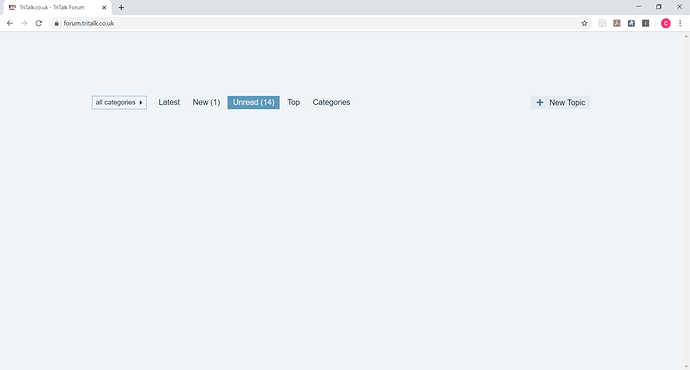The width and height of the screenshot is (690, 370).
Task: Minimize the browser window
Action: 639,7
